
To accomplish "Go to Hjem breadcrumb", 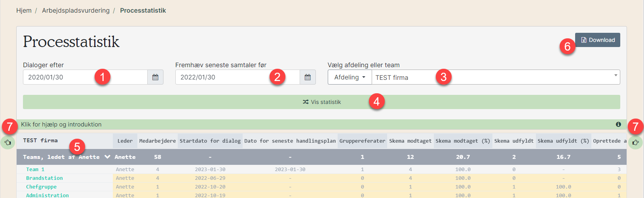I will click(x=24, y=11).
